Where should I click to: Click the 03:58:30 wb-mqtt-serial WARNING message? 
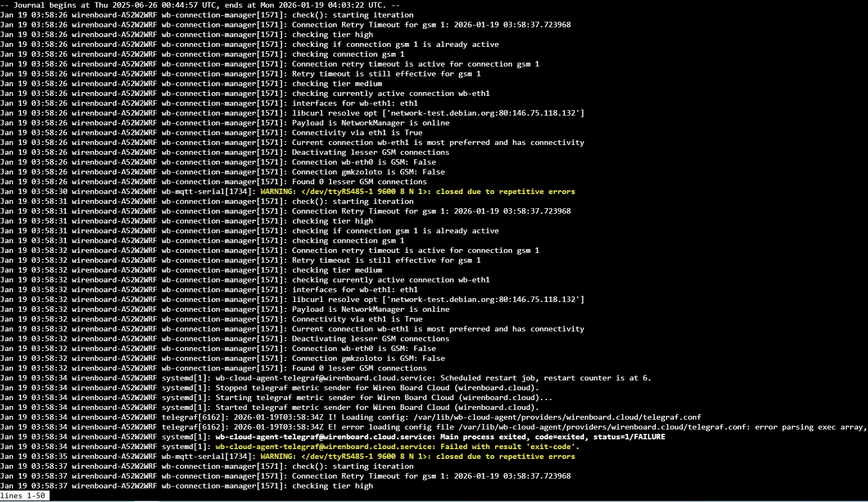pyautogui.click(x=417, y=191)
